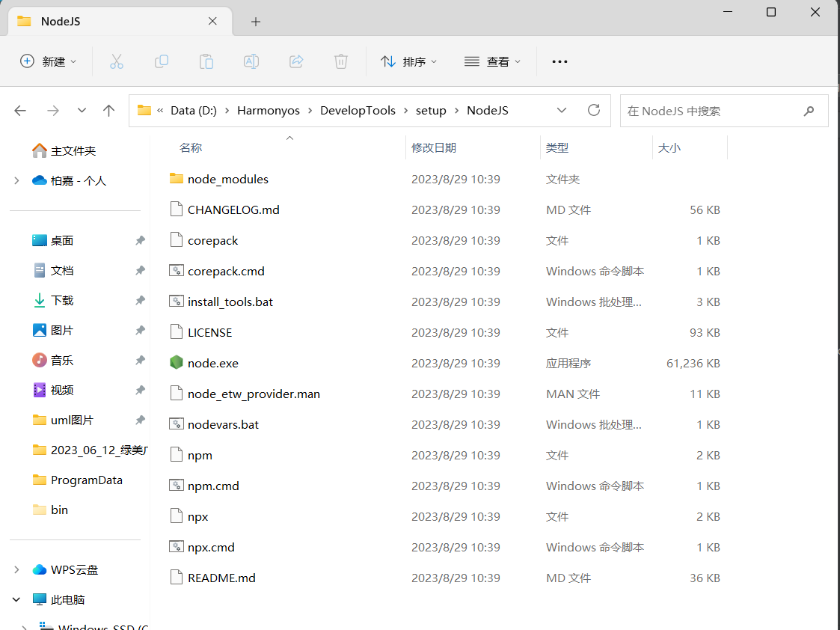Unpin 视频 using its pin icon
The width and height of the screenshot is (840, 630).
point(140,391)
